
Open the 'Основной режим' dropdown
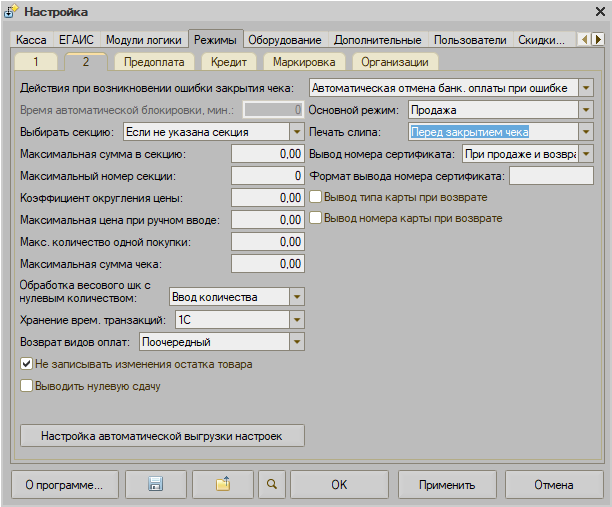point(586,109)
